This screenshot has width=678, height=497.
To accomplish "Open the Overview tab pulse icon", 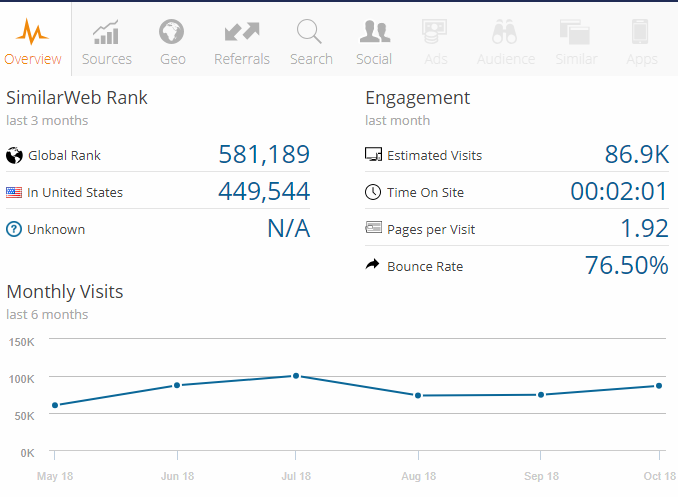I will click(x=32, y=32).
